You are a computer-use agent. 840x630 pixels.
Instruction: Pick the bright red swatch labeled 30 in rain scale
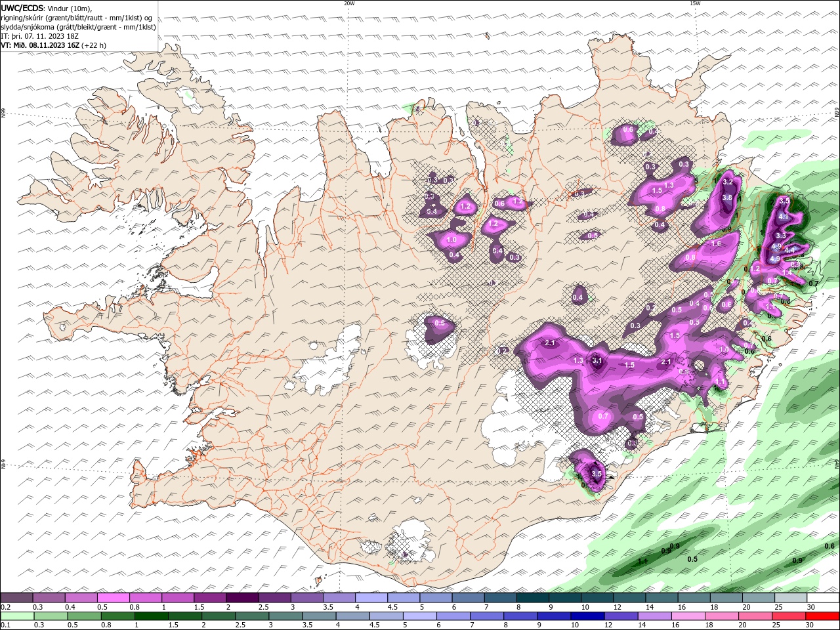[x=823, y=616]
